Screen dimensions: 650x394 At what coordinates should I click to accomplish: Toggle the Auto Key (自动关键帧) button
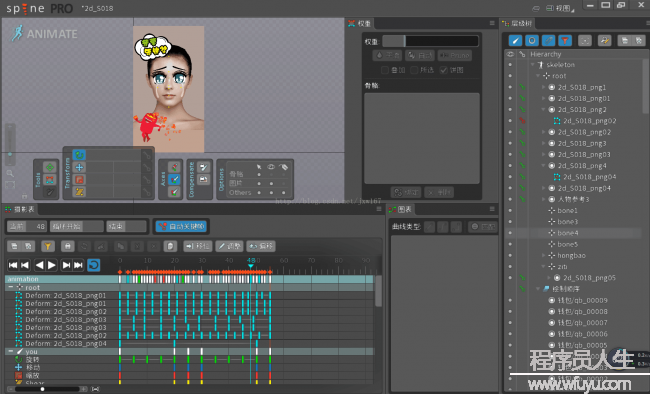tap(181, 226)
